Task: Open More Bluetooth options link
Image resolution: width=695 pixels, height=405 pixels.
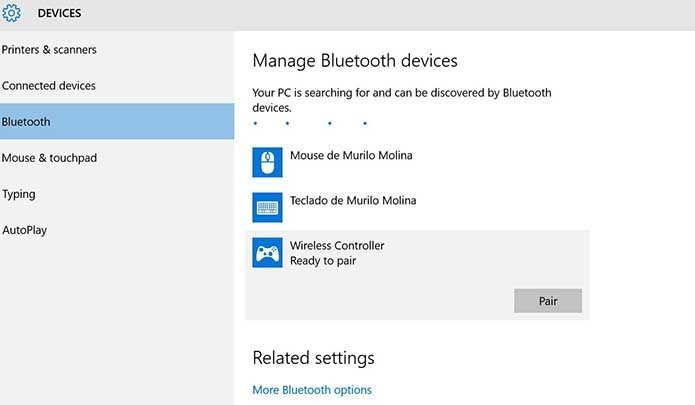Action: (312, 390)
